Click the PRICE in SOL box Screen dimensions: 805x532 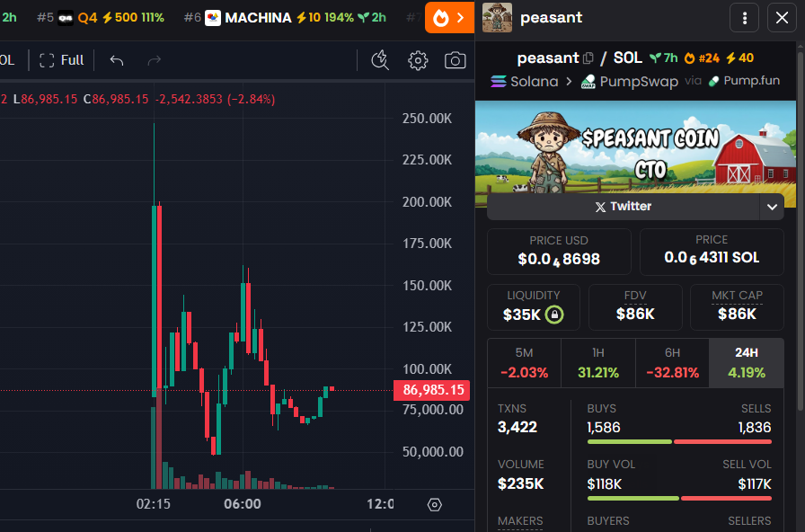pyautogui.click(x=712, y=252)
